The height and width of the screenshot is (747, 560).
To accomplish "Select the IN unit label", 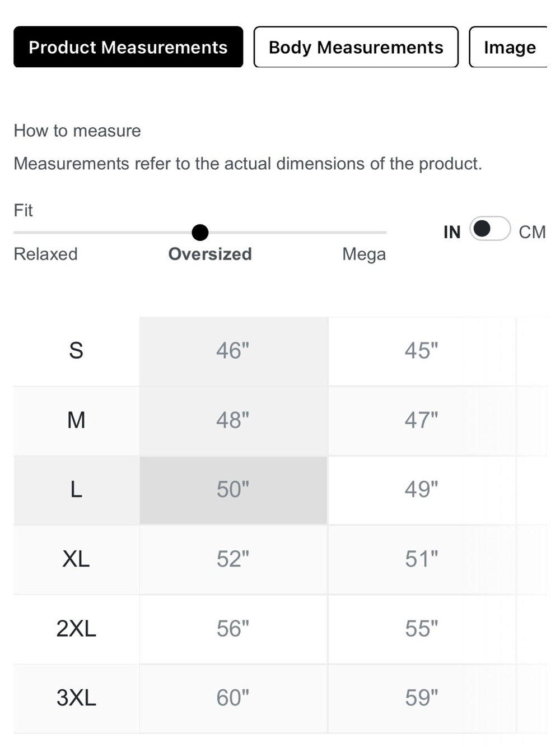I will 452,232.
